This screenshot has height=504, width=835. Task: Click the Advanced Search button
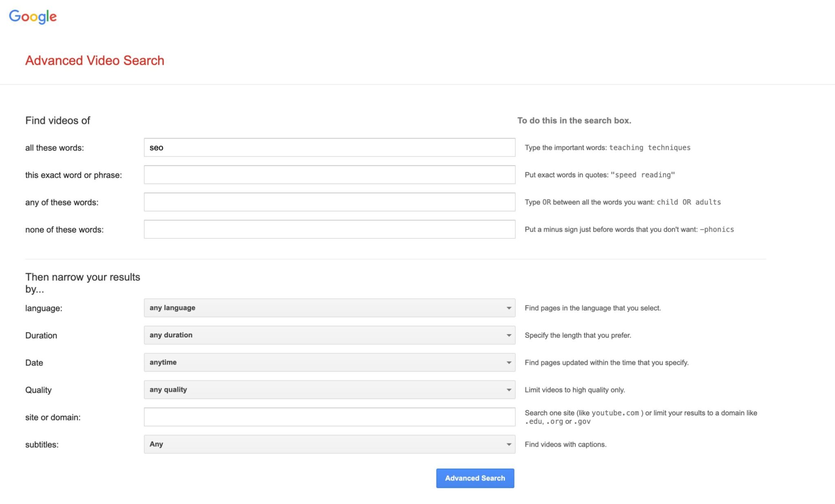[x=475, y=478]
